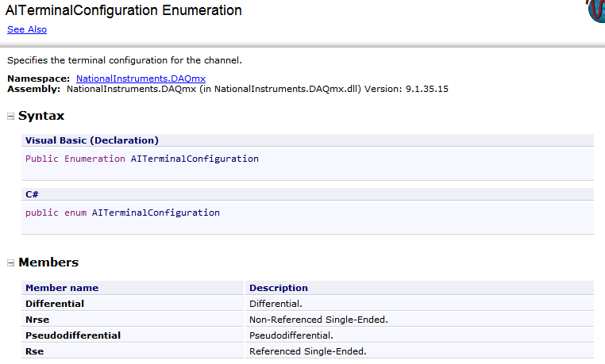Click the AITerminalConfiguration Enumeration page title

124,11
